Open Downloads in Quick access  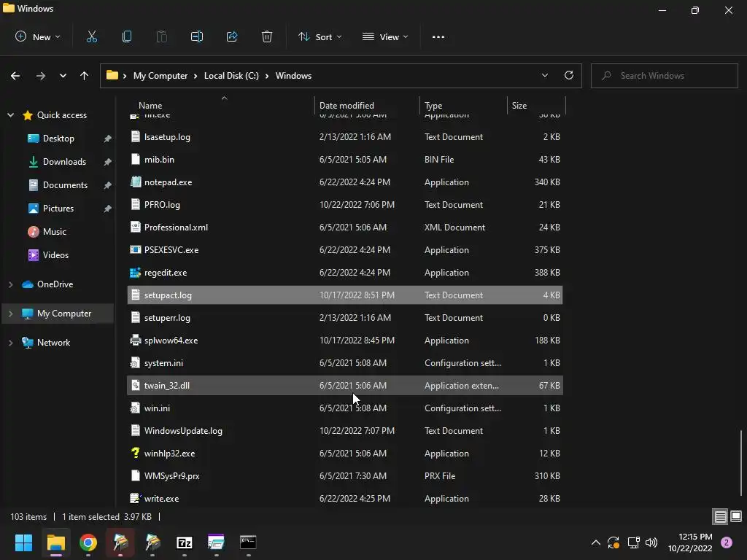[x=64, y=161]
